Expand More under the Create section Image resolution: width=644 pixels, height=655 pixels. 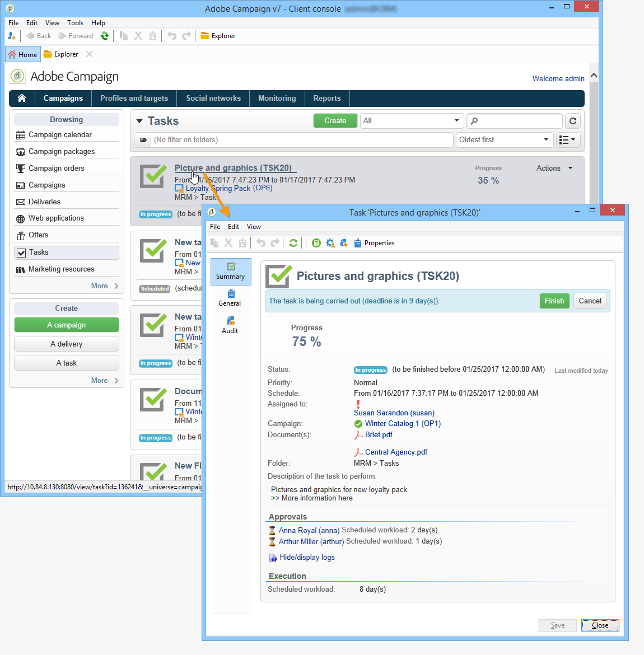105,380
